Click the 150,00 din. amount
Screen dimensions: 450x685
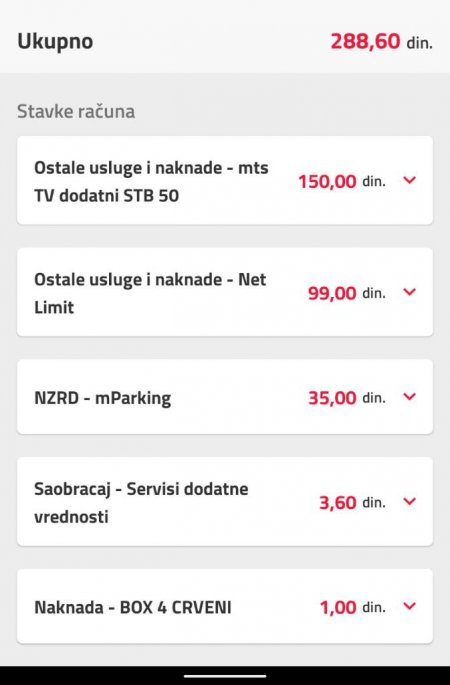point(342,181)
